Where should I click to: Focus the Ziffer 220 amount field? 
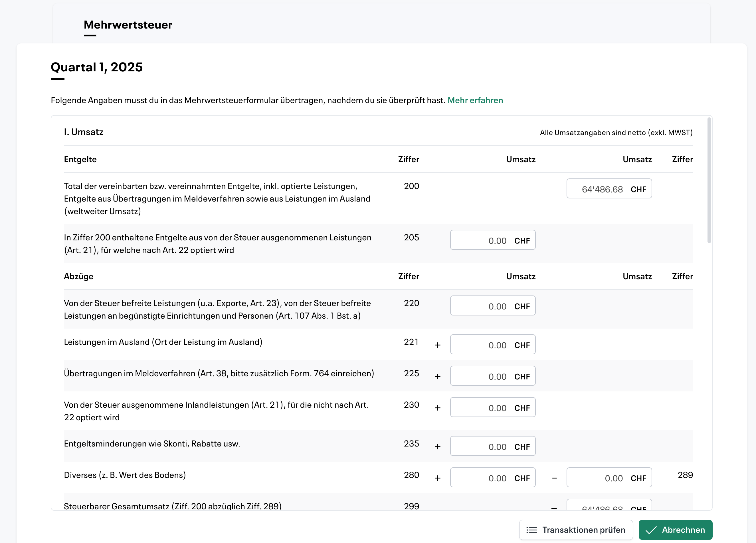493,306
